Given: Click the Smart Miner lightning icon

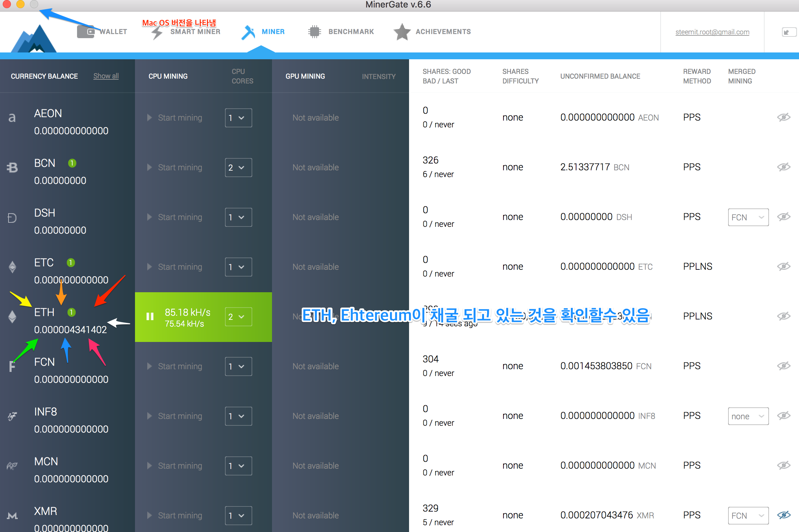Looking at the screenshot, I should 157,32.
